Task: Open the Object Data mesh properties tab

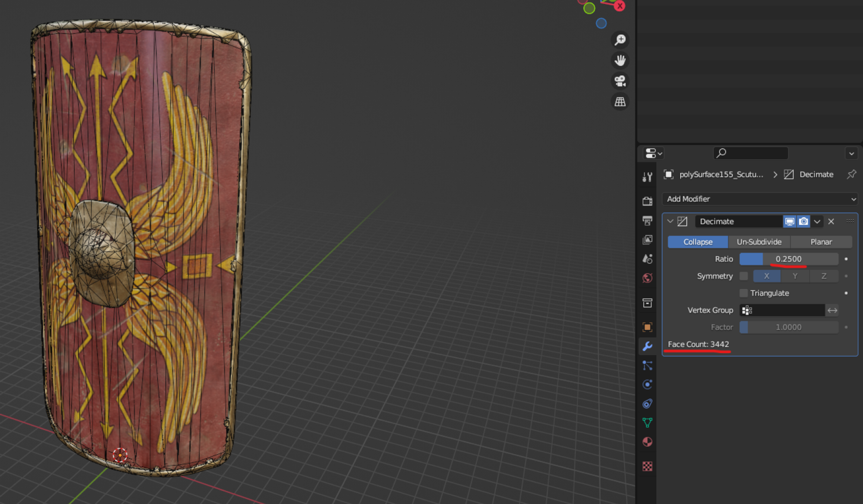Action: (647, 423)
